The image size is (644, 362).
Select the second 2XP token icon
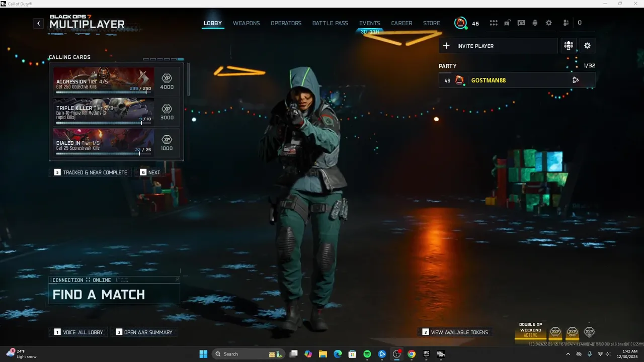click(x=573, y=332)
